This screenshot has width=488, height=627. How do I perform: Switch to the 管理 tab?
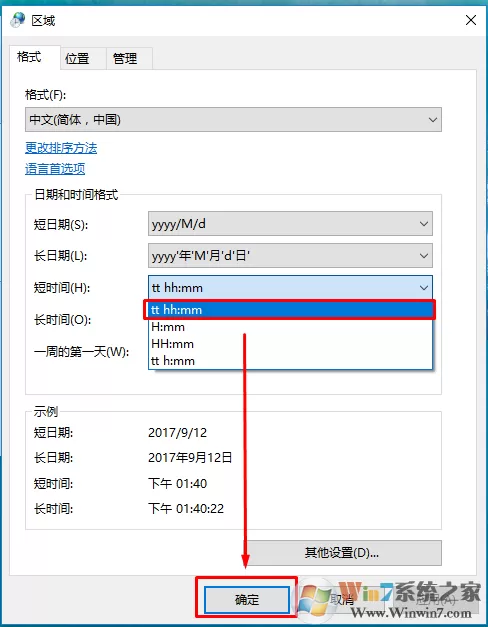(x=125, y=59)
